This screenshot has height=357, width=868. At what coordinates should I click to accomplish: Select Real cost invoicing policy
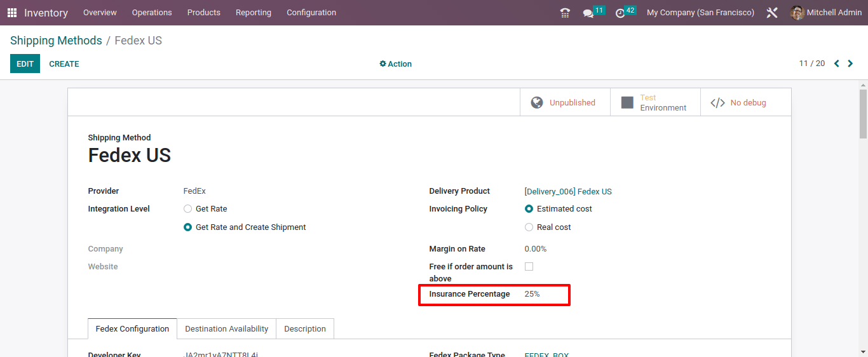pyautogui.click(x=529, y=227)
